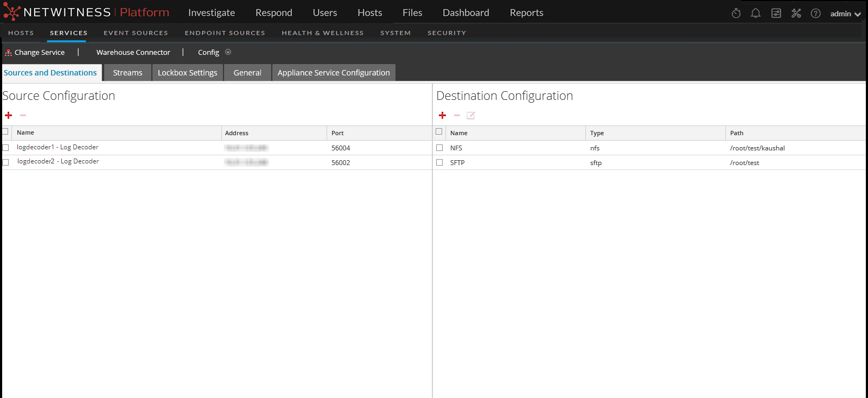Screen dimensions: 868x398
Task: Open the Users menu
Action: click(x=325, y=12)
